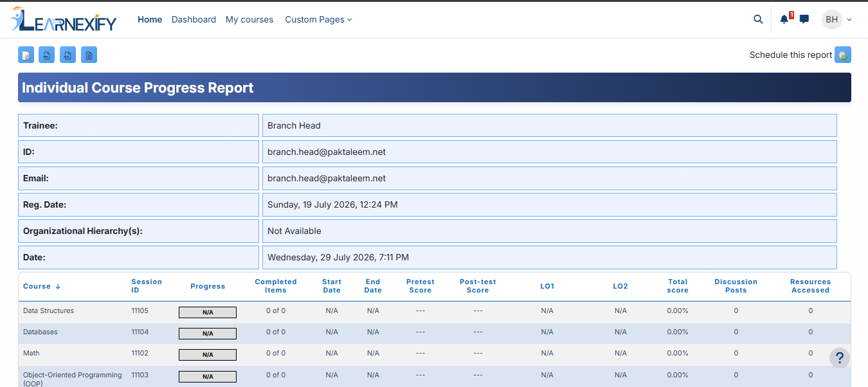The image size is (868, 387).
Task: Click the Data Structures progress bar
Action: coord(208,312)
